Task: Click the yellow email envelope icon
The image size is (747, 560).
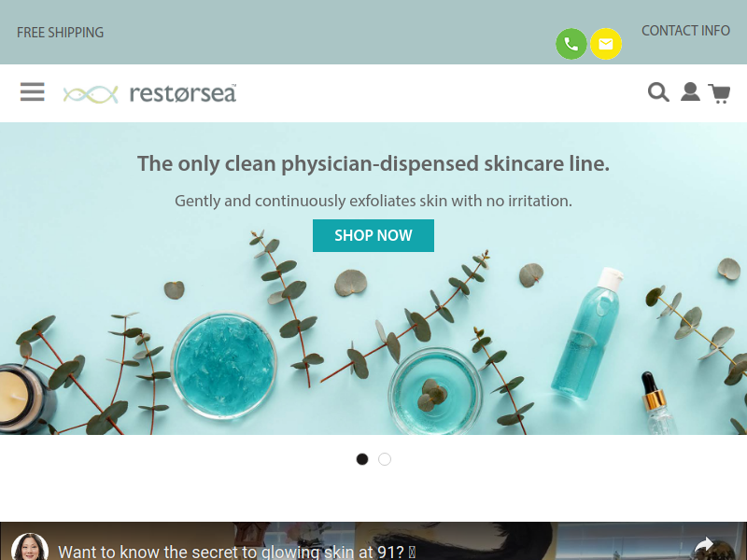Action: click(605, 44)
